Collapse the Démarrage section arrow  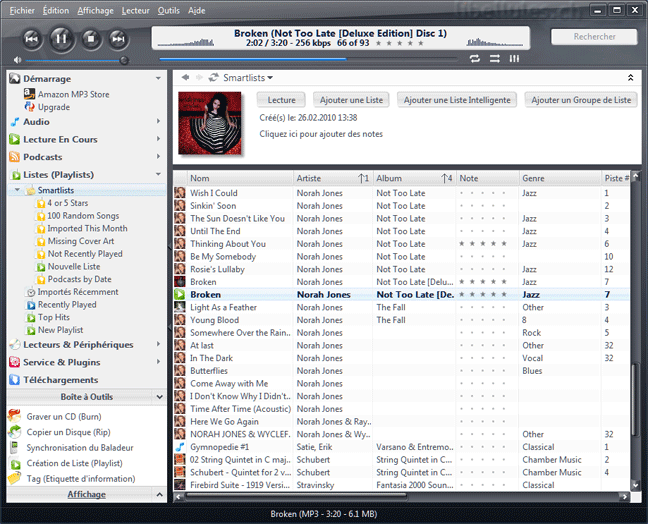(x=158, y=79)
